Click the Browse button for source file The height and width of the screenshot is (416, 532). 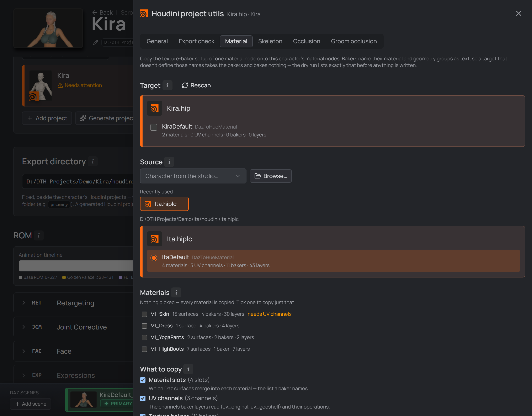click(271, 176)
